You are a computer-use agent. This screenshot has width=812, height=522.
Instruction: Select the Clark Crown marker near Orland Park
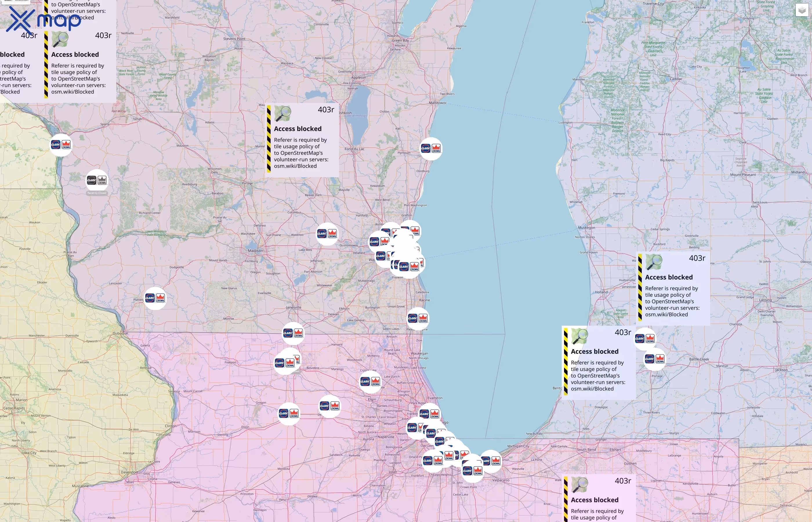(x=433, y=461)
